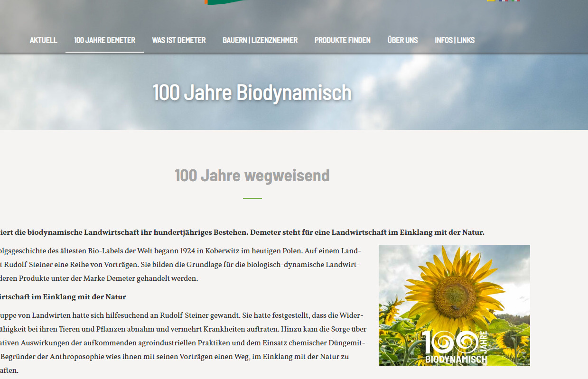Open the Was ist Demeter menu
Viewport: 588px width, 379px height.
[179, 40]
